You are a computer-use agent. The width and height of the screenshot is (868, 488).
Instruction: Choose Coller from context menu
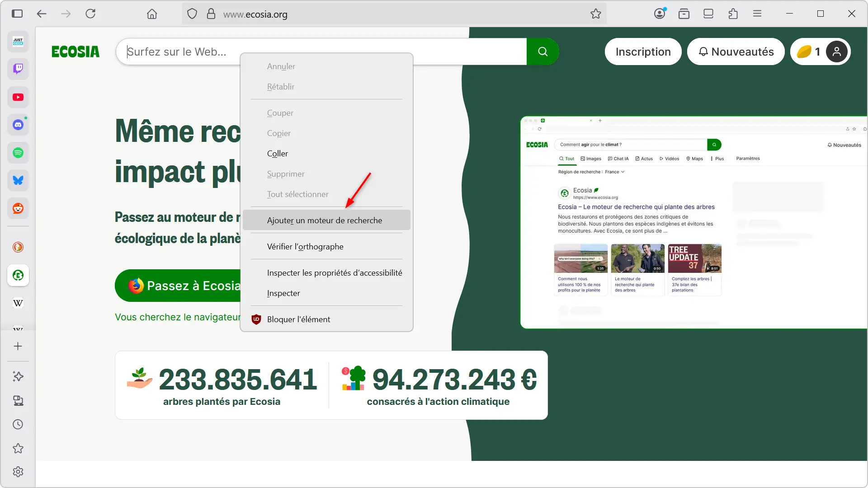[326, 154]
